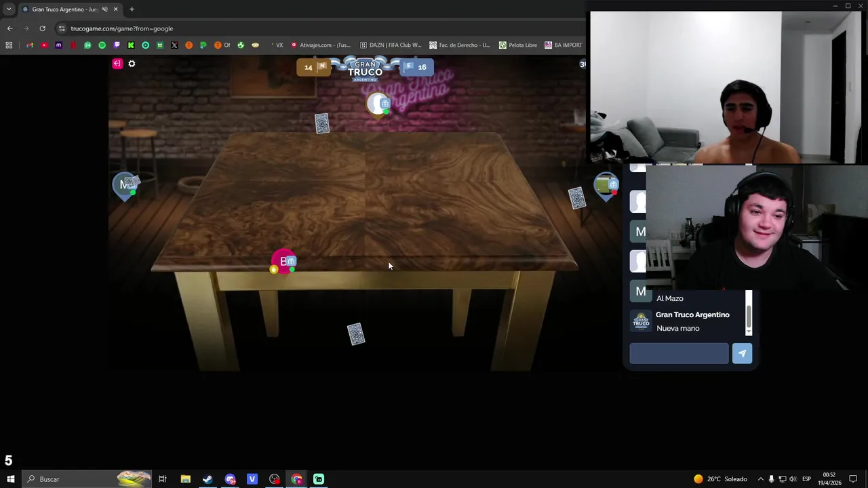Click the Buscar taskbar search box

[x=87, y=479]
